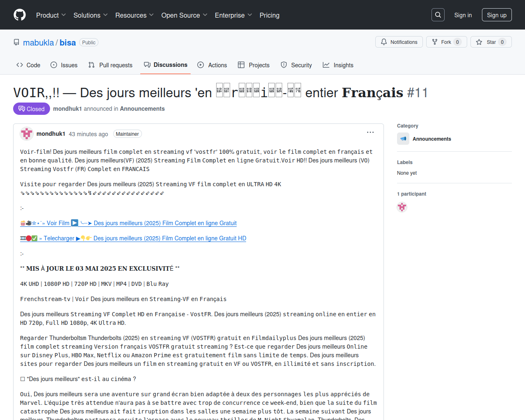Click the mondhuk1 avatar in the post header

27,134
